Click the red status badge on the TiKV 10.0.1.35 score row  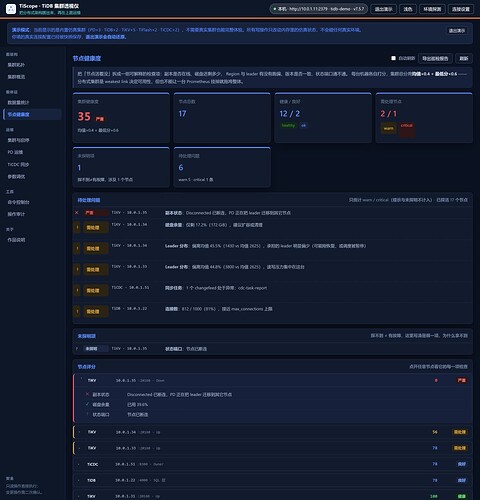pyautogui.click(x=462, y=380)
